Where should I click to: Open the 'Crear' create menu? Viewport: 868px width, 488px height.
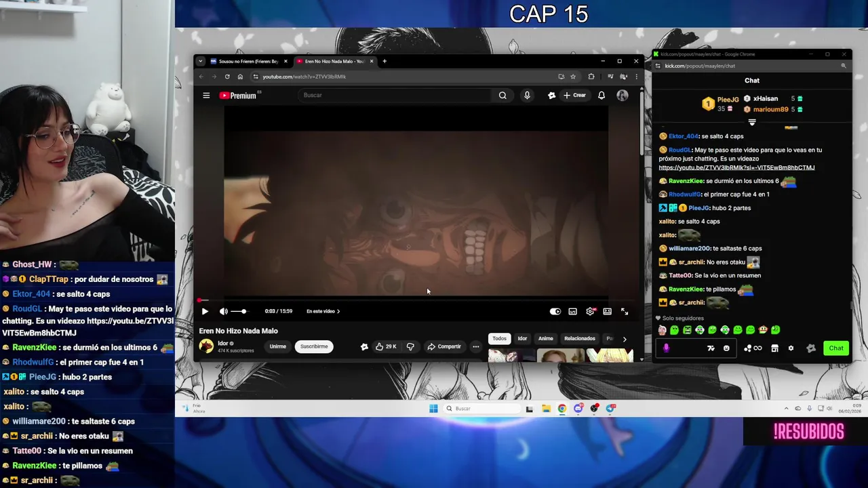(574, 96)
